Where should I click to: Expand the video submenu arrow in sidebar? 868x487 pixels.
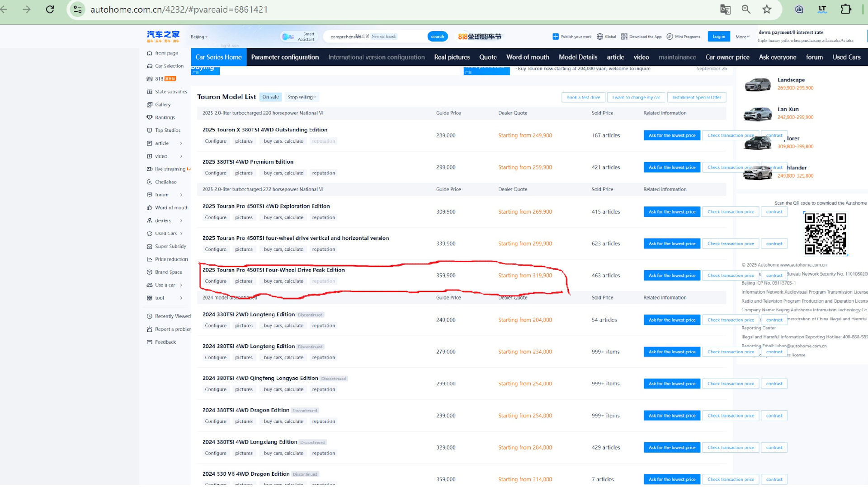[181, 156]
